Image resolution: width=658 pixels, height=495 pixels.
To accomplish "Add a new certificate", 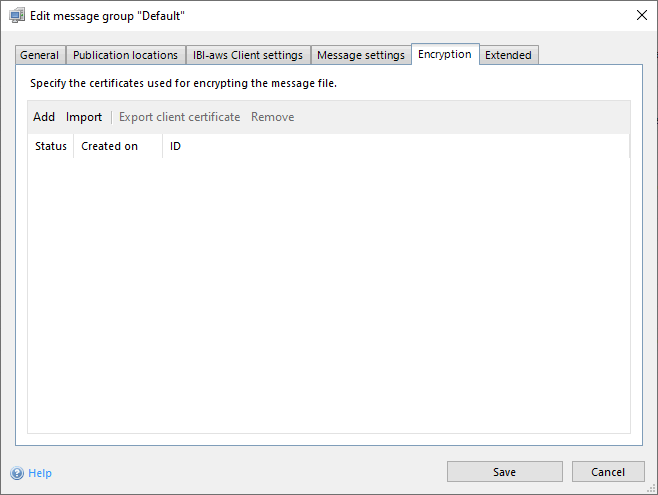I will point(44,117).
